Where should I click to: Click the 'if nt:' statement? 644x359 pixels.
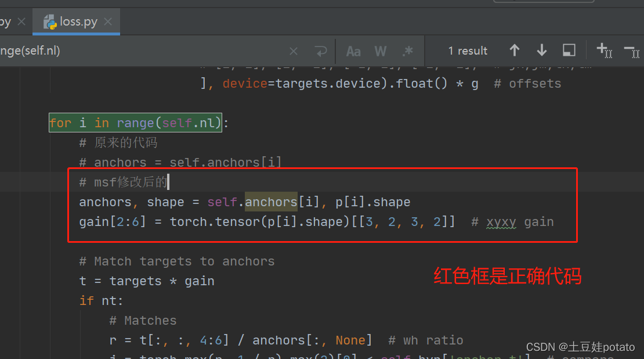(x=101, y=300)
